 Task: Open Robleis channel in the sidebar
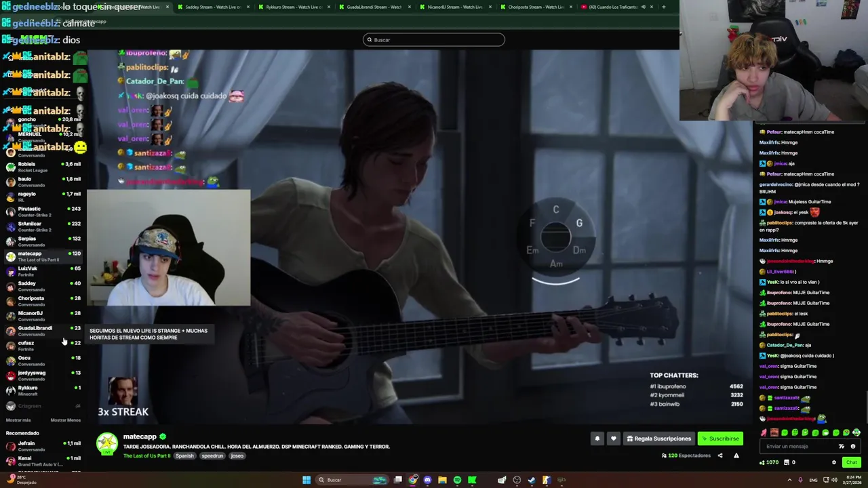point(42,167)
